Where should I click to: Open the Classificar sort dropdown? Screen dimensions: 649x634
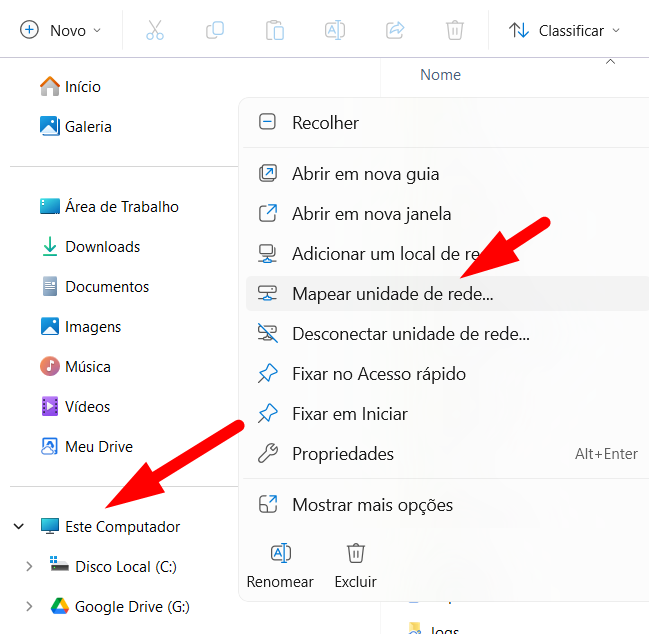click(x=564, y=30)
